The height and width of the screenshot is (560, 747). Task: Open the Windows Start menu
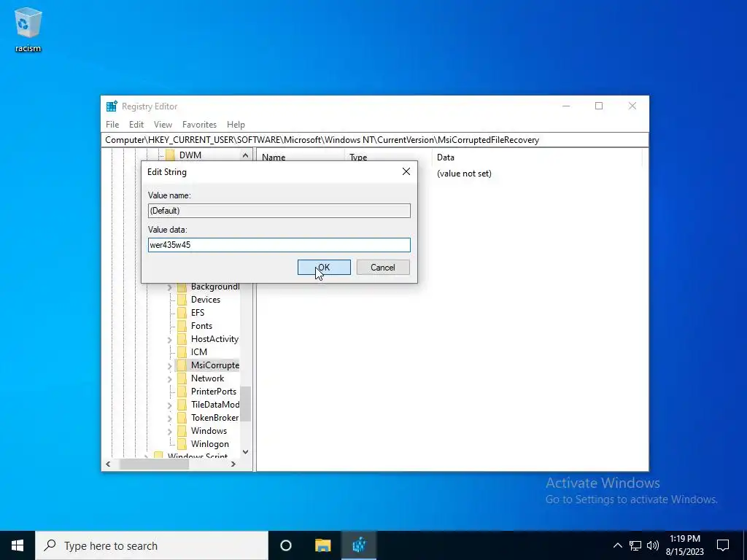(x=18, y=545)
